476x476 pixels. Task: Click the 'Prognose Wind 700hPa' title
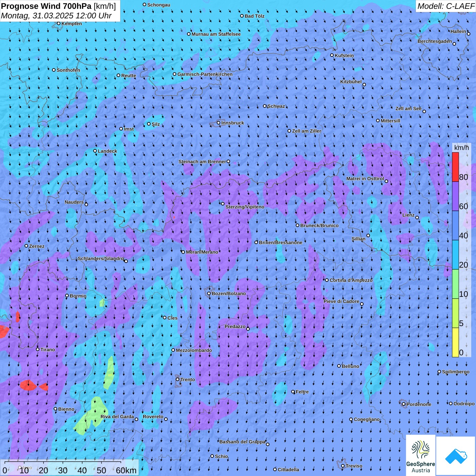coord(47,6)
